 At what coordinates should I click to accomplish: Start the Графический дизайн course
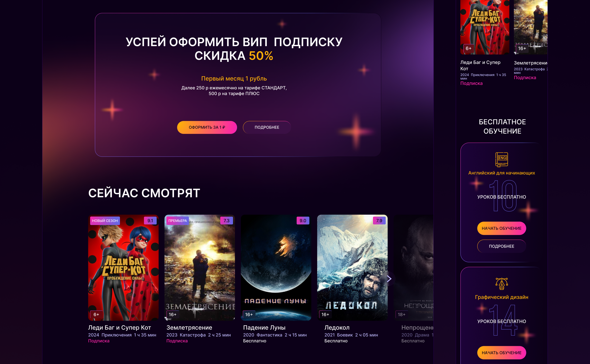click(501, 353)
